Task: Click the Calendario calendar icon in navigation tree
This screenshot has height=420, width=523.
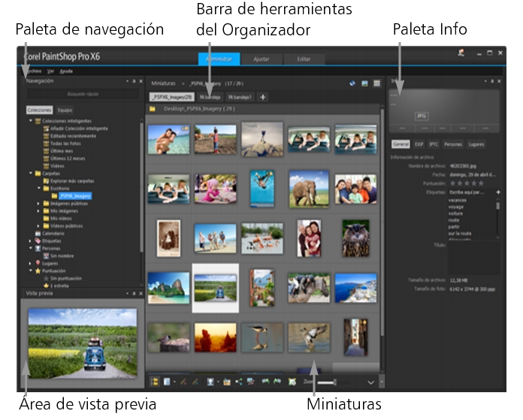Action: [x=38, y=234]
